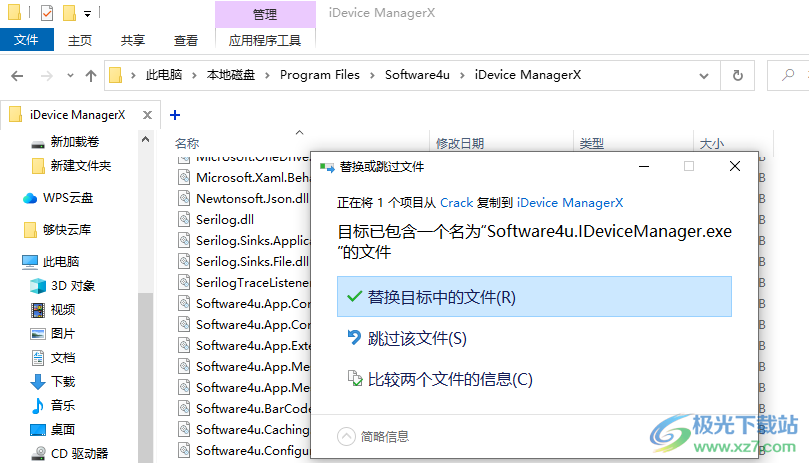
Task: Sort by the 类型 column header
Action: (591, 143)
